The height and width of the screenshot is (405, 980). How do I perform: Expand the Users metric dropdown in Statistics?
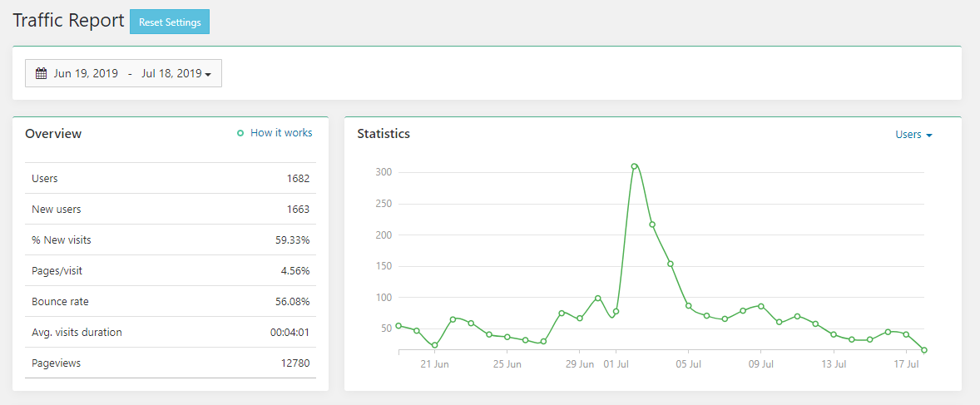(913, 135)
